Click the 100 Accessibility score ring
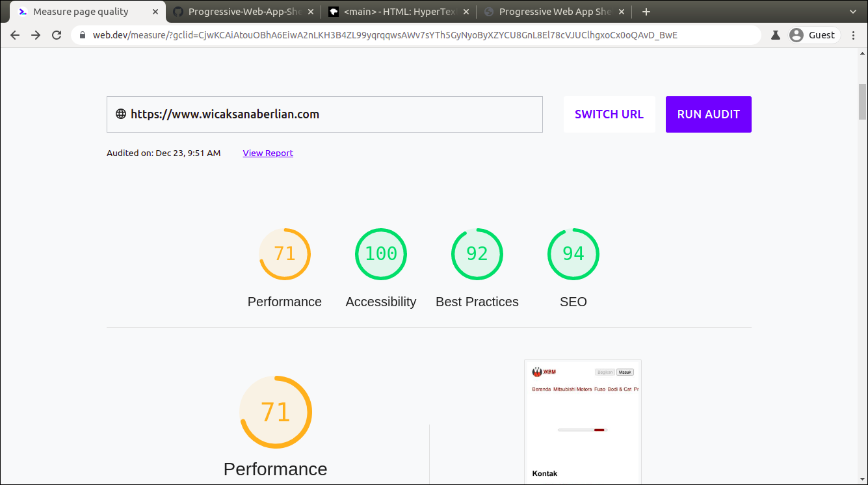 (381, 254)
